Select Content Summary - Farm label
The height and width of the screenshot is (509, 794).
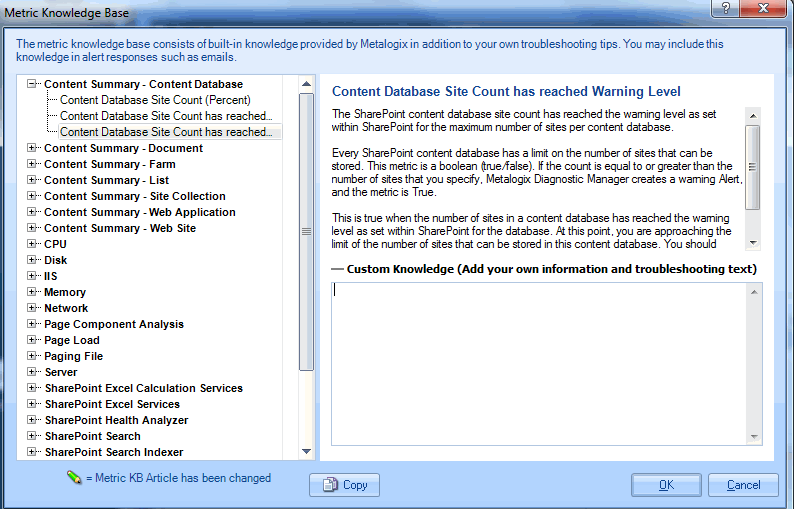[109, 164]
